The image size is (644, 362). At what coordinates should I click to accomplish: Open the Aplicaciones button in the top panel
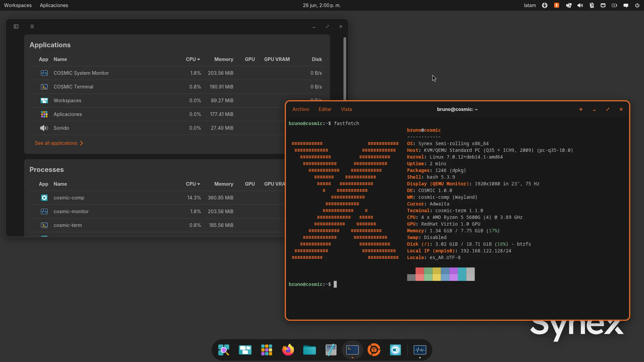[x=54, y=5]
